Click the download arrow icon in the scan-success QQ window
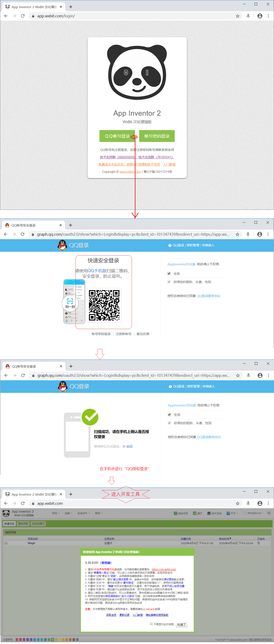 click(x=248, y=376)
